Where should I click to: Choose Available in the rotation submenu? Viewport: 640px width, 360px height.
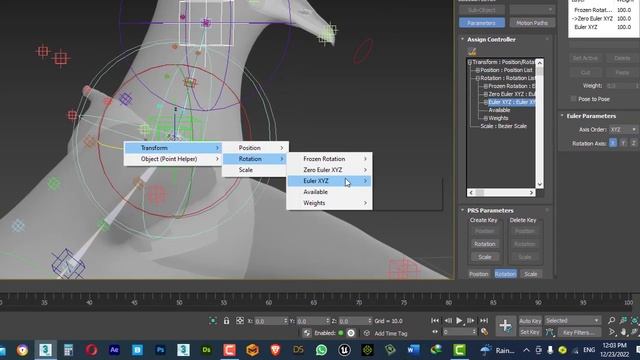[x=329, y=192]
